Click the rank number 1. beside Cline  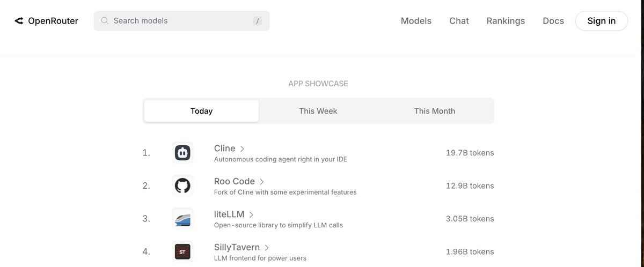[x=146, y=153]
